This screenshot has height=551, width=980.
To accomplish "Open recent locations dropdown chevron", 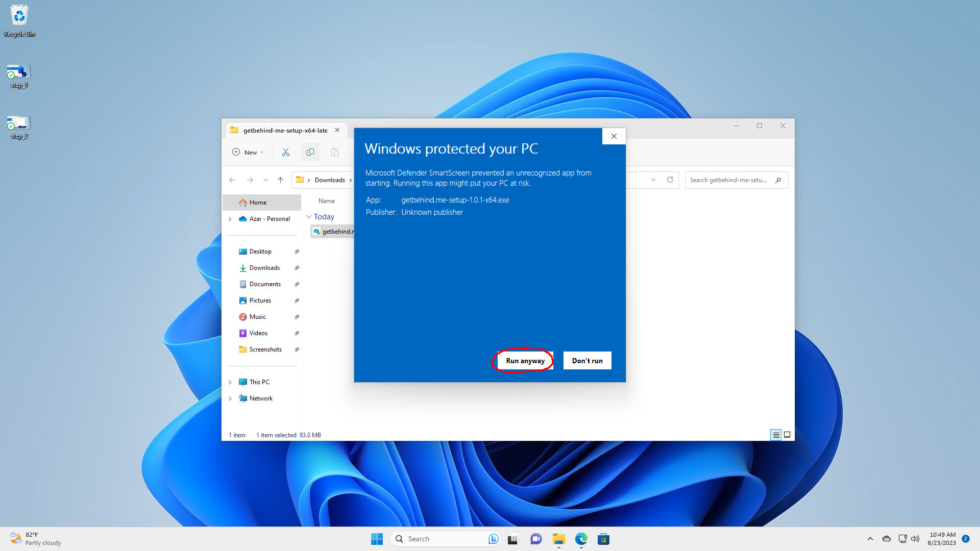I will coord(265,180).
